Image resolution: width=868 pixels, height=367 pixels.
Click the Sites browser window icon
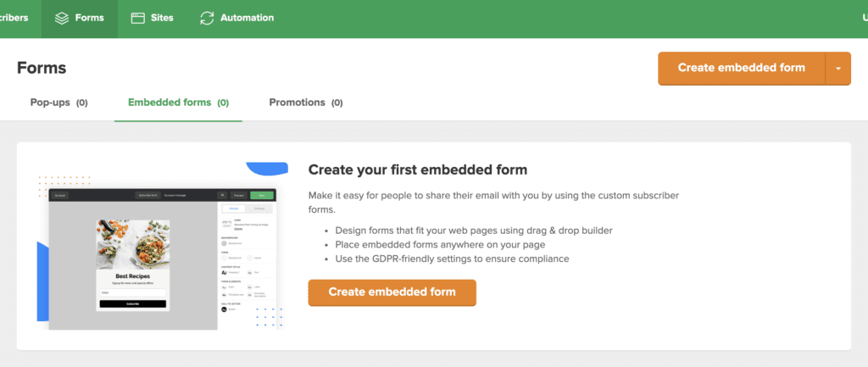coord(138,18)
